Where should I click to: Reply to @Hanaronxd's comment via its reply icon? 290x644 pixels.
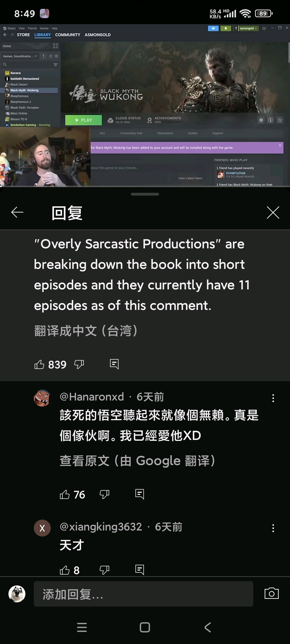click(x=140, y=494)
